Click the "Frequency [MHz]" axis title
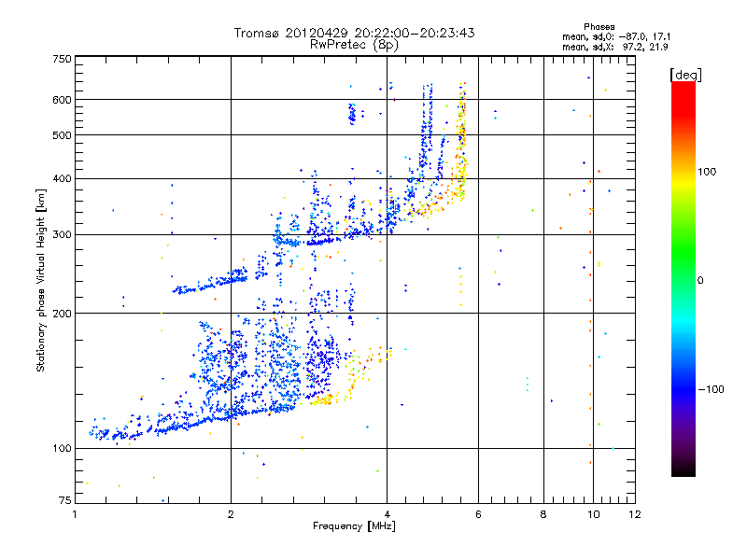The image size is (747, 560). 354,526
